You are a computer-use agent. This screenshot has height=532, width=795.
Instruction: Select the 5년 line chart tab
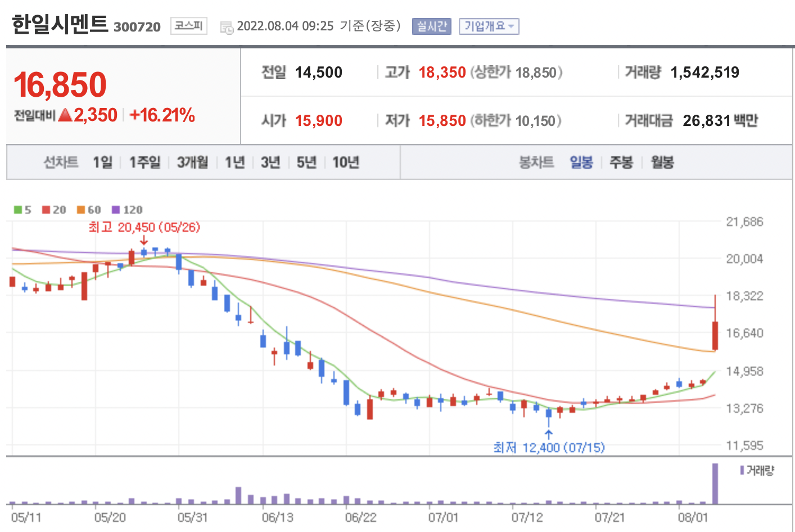[306, 163]
